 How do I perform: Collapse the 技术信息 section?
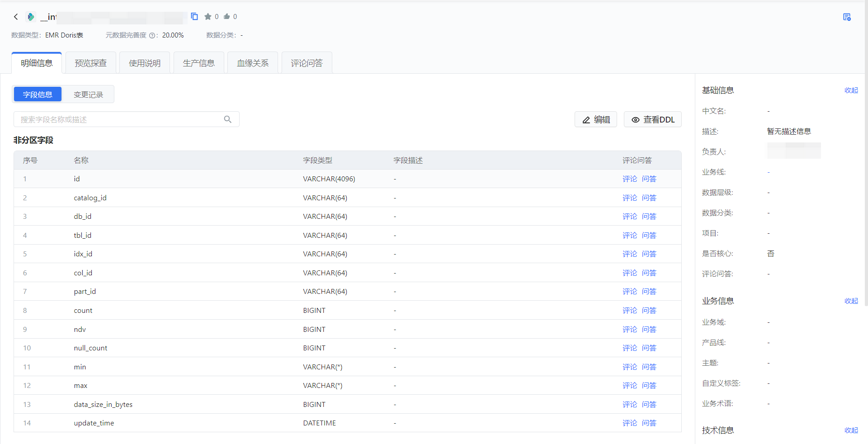tap(851, 430)
